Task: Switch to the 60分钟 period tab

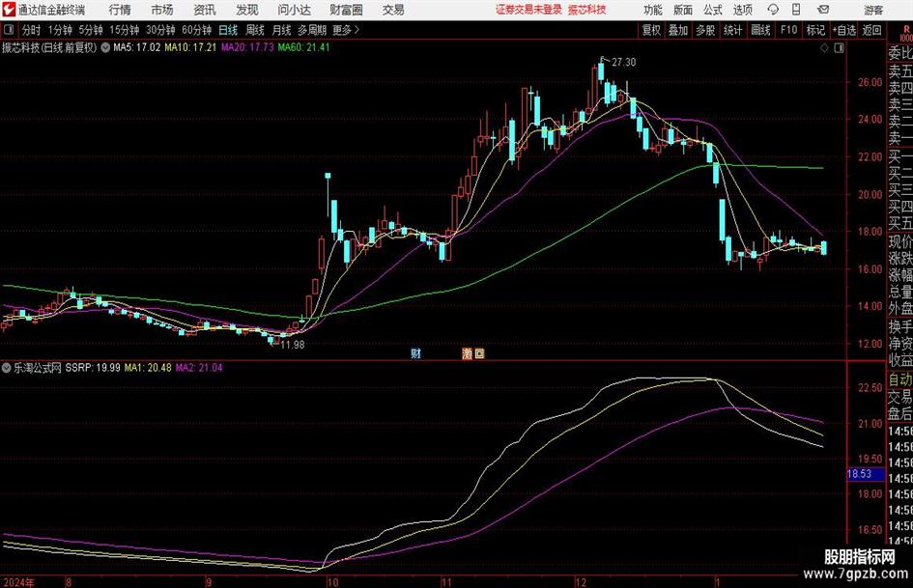Action: point(197,30)
